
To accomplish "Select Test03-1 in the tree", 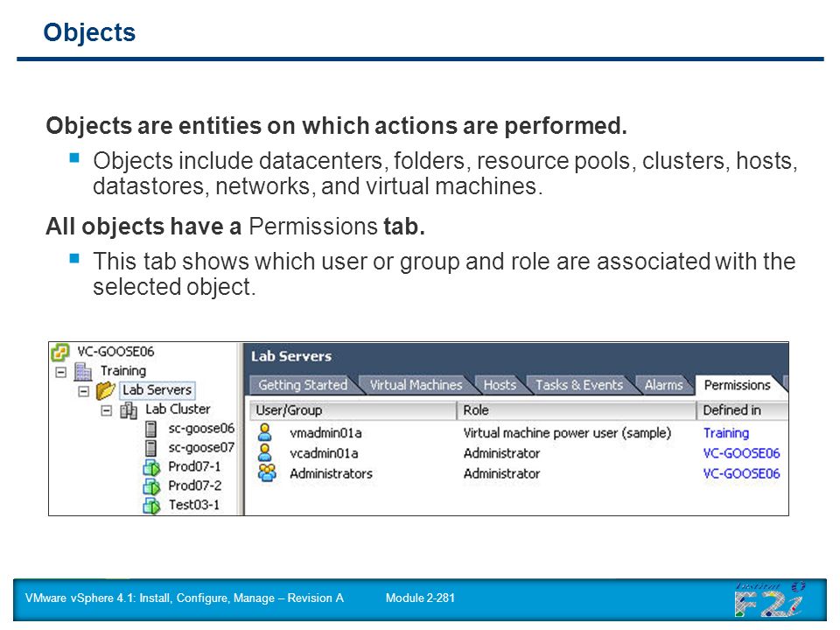I will pos(194,505).
